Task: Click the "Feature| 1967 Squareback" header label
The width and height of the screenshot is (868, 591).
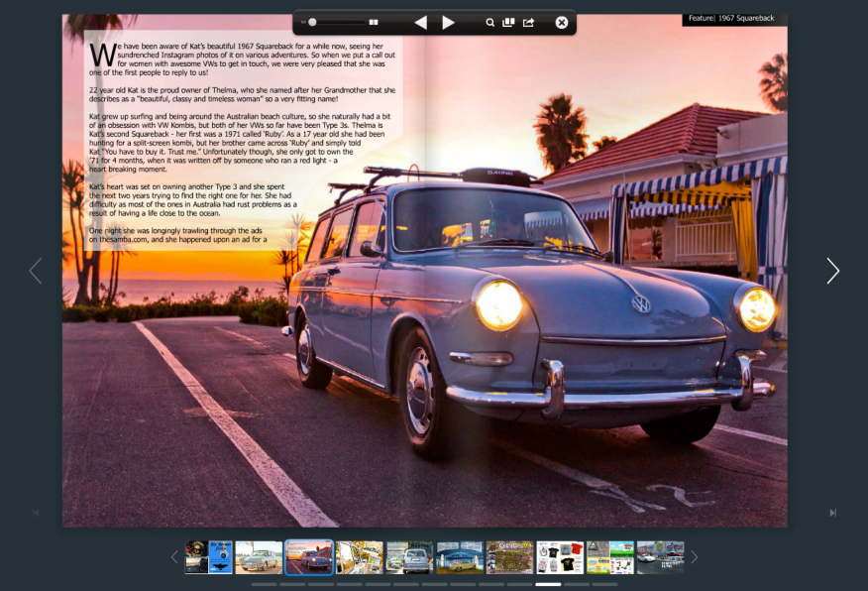Action: click(x=731, y=18)
